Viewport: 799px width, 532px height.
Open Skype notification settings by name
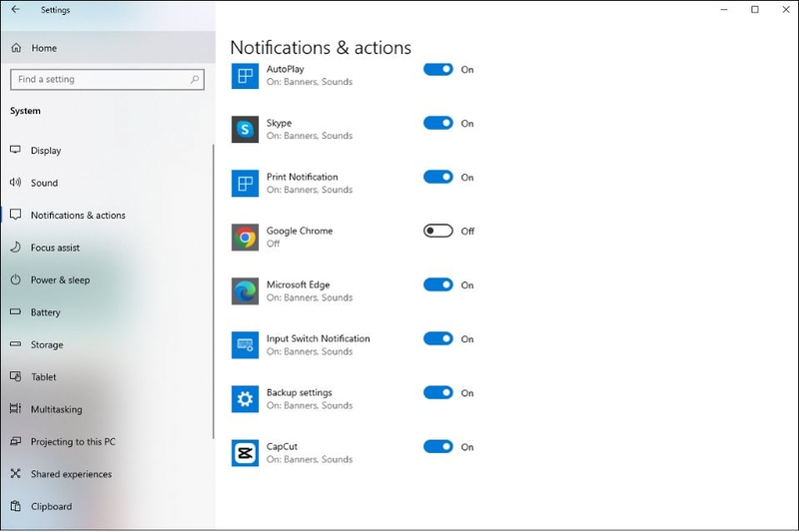click(x=279, y=123)
